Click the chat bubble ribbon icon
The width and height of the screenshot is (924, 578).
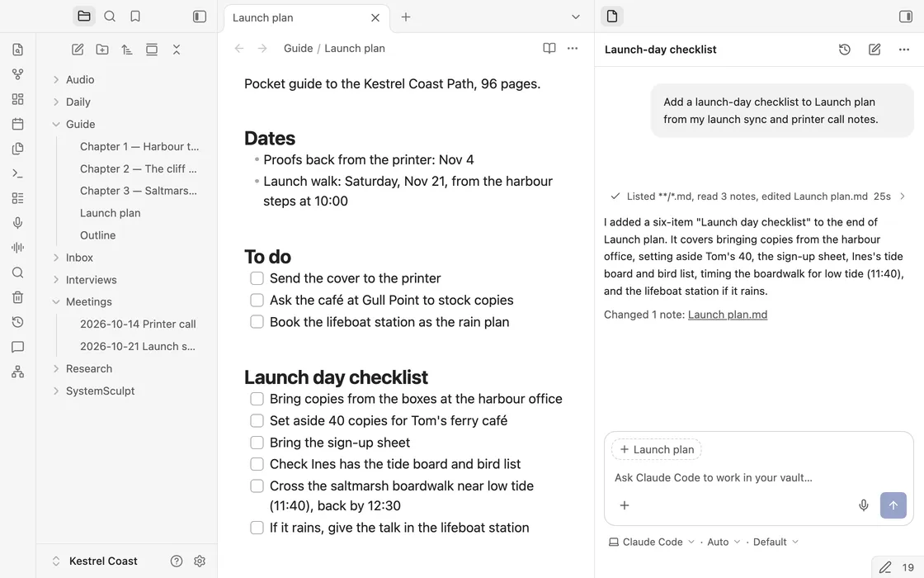[x=17, y=347]
